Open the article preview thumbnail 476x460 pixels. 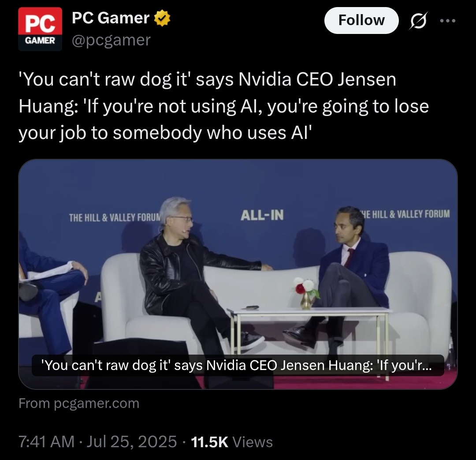pos(238,274)
